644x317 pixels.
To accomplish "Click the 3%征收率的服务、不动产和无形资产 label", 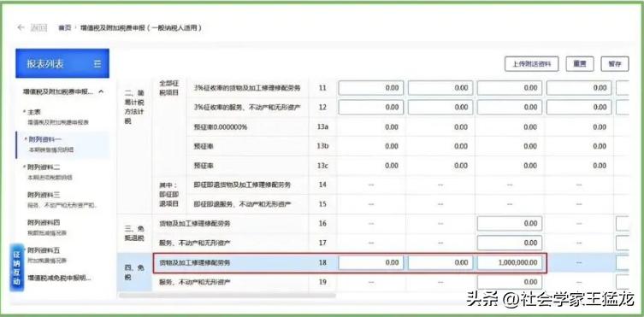I will (x=247, y=108).
